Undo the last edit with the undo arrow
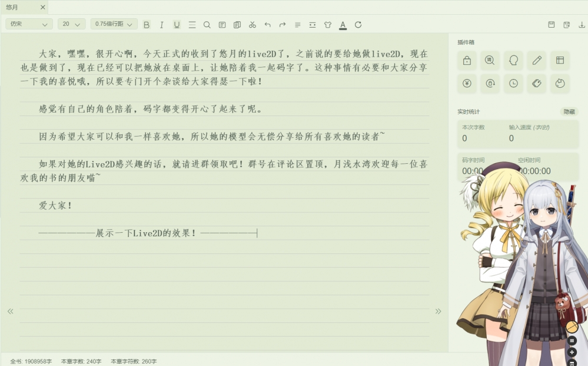 point(267,25)
